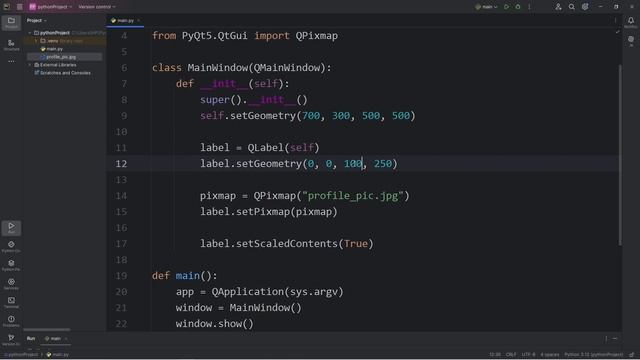This screenshot has height=360, width=640.
Task: Change UTF-8 file encoding
Action: [528, 355]
